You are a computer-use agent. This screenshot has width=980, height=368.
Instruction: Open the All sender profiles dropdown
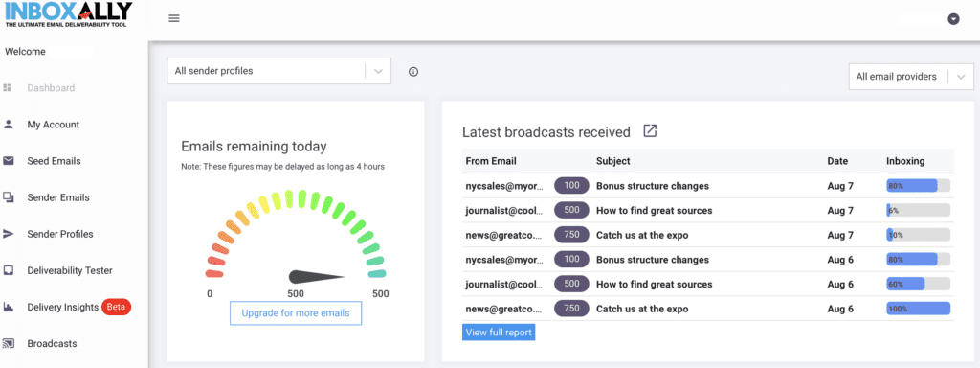pyautogui.click(x=278, y=71)
